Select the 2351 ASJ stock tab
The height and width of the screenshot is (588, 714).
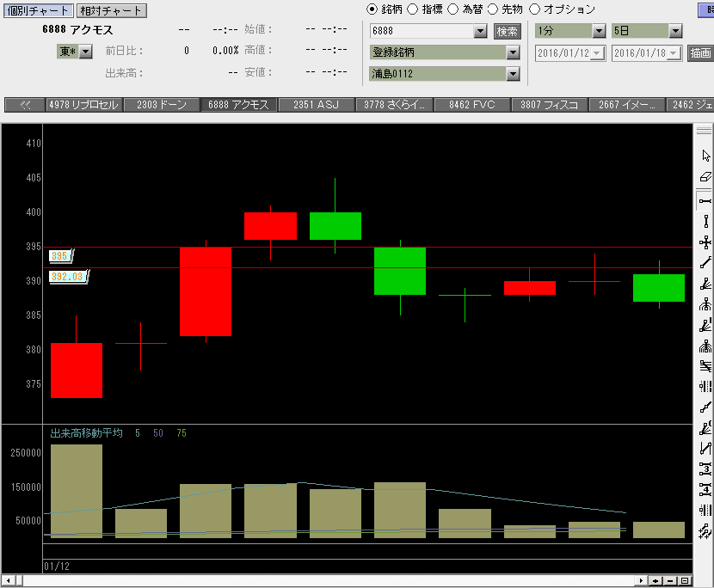(316, 105)
